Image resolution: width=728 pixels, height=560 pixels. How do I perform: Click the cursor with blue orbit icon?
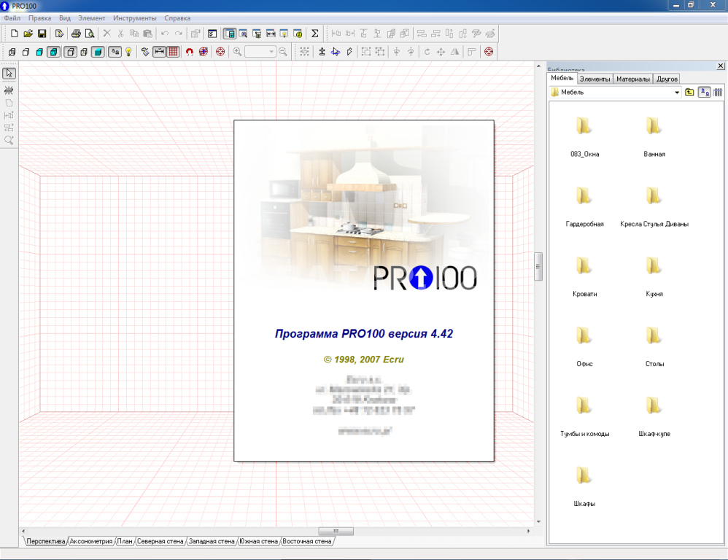336,52
